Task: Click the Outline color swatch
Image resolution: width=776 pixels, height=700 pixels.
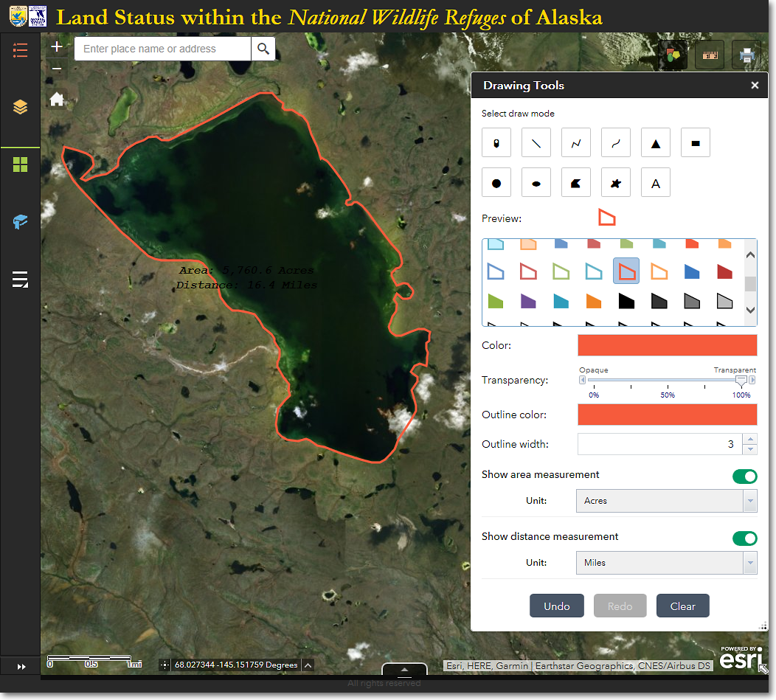Action: point(667,415)
